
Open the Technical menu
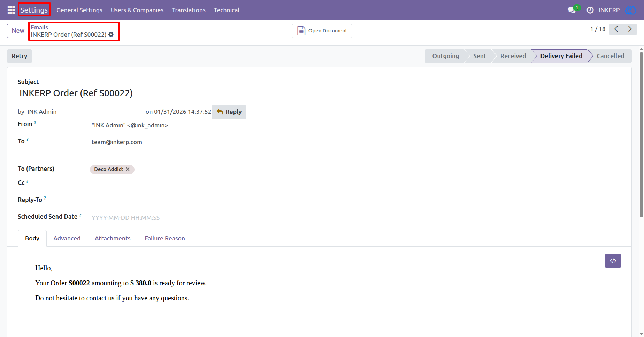point(227,10)
